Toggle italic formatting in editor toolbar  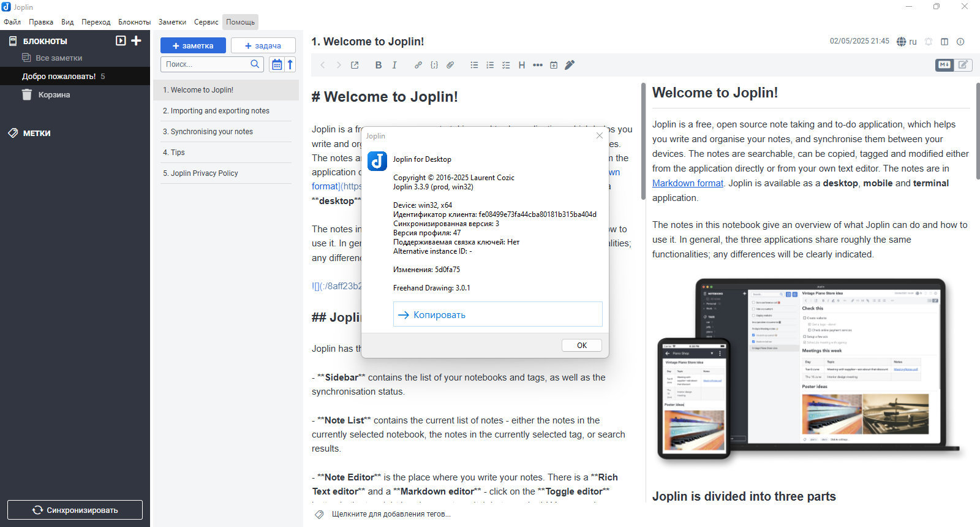(394, 65)
